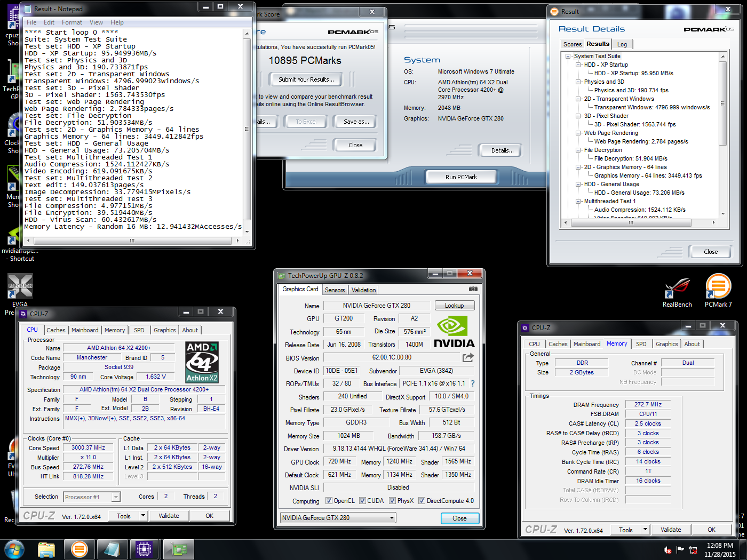Viewport: 747px width, 560px height.
Task: Toggle the OpenCL checkbox in GPU-Z
Action: point(329,501)
